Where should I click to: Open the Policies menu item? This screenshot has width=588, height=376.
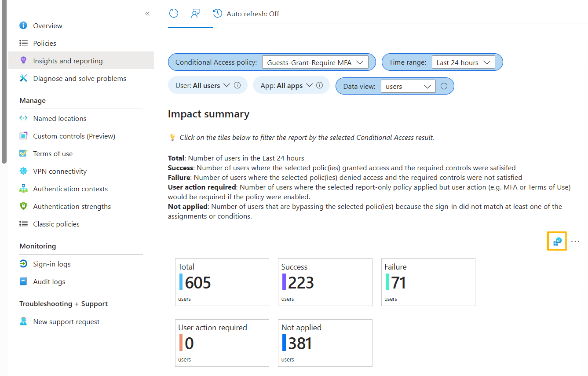click(x=44, y=43)
